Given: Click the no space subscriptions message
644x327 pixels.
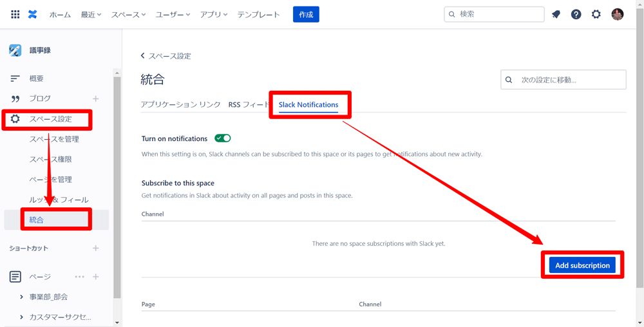Looking at the screenshot, I should 379,244.
